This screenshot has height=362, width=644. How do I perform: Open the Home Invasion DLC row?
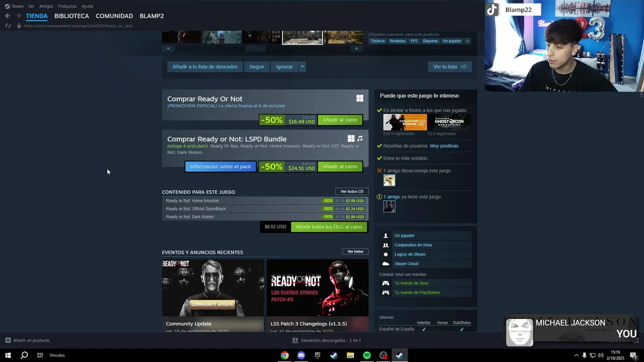coord(265,201)
